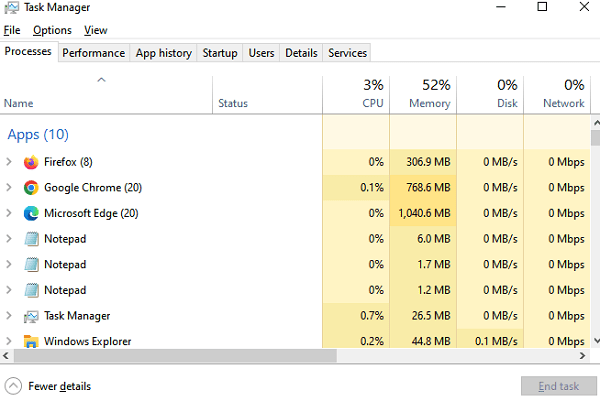
Task: Click the Microsoft Edge icon
Action: click(31, 213)
